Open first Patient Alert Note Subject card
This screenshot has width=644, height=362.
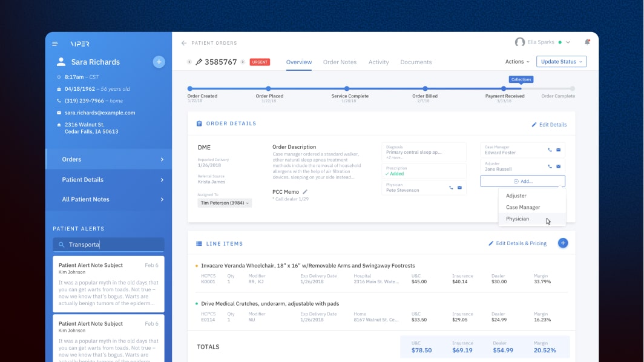109,284
